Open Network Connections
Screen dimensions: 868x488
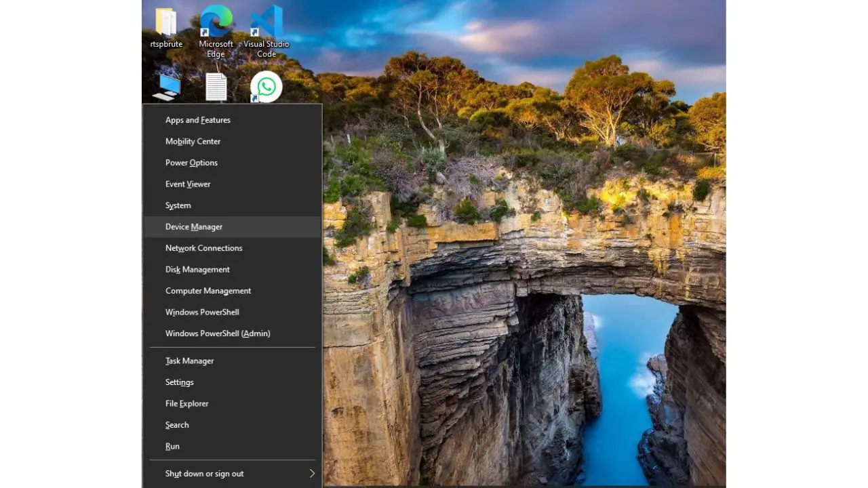[233, 248]
